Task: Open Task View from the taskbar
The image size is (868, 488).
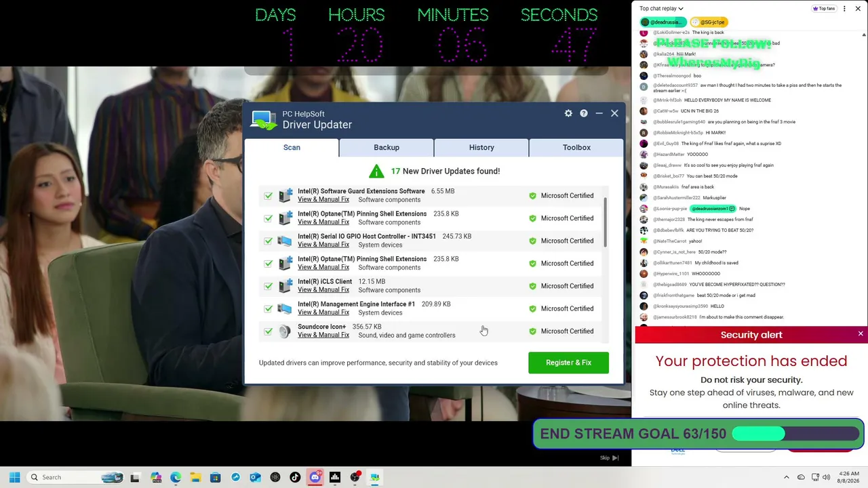Action: [135, 477]
